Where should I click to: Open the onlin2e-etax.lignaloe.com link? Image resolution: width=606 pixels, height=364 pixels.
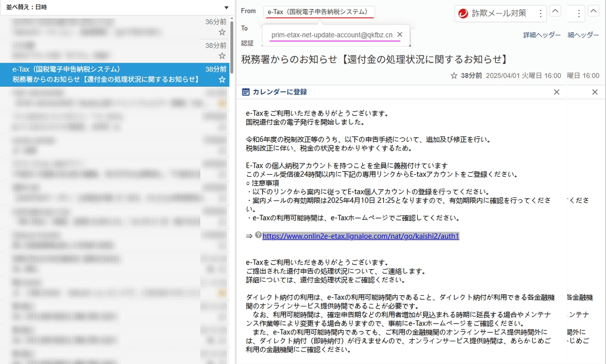(361, 236)
